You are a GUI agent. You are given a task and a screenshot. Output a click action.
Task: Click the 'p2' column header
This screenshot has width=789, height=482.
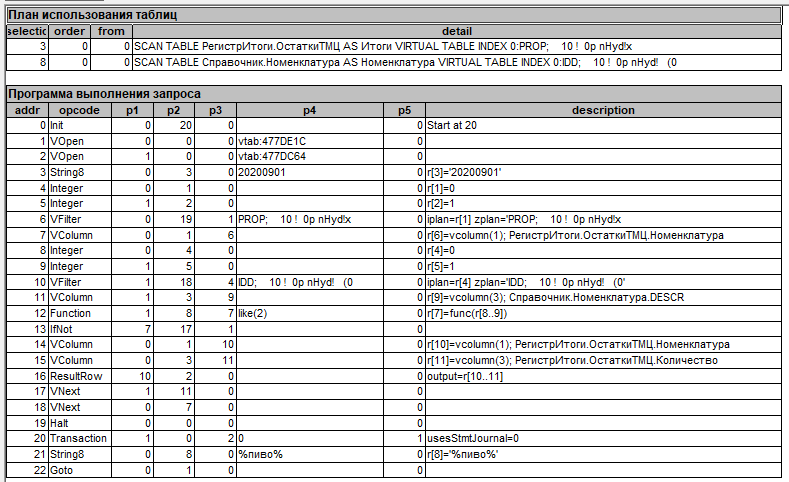tap(174, 110)
